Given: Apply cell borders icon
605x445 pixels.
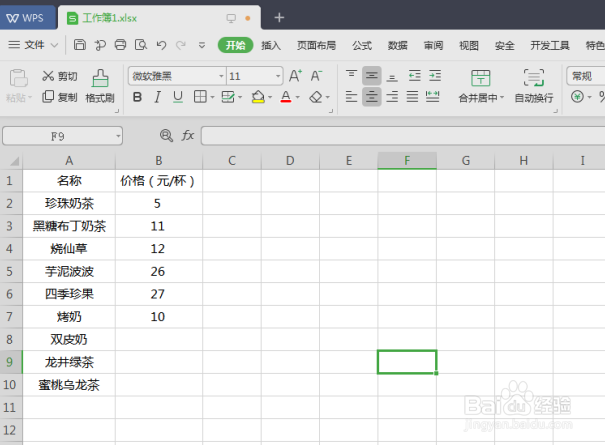Looking at the screenshot, I should (x=200, y=96).
